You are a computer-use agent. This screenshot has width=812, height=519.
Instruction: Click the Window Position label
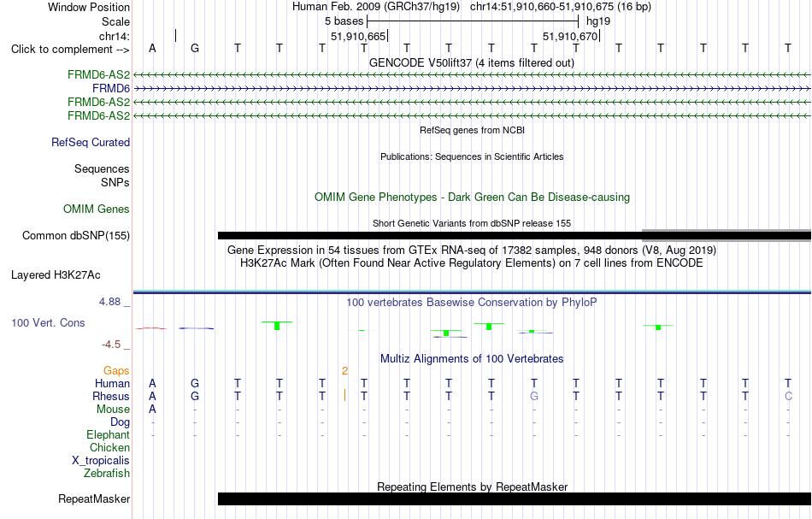tap(89, 7)
